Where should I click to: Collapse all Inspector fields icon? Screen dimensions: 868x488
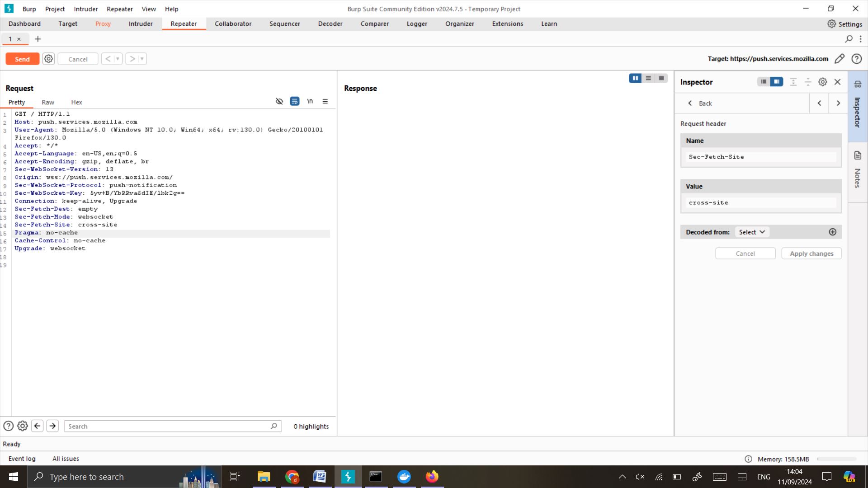tap(809, 82)
